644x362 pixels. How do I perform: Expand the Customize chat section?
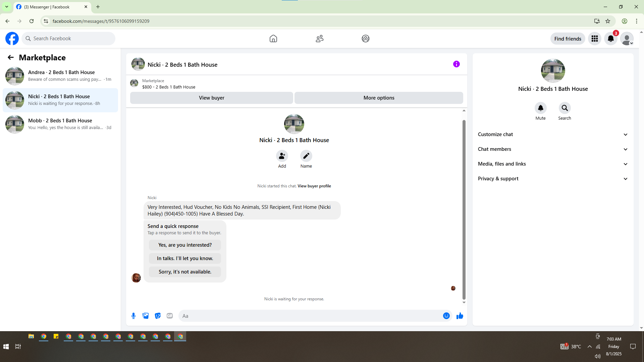point(552,134)
